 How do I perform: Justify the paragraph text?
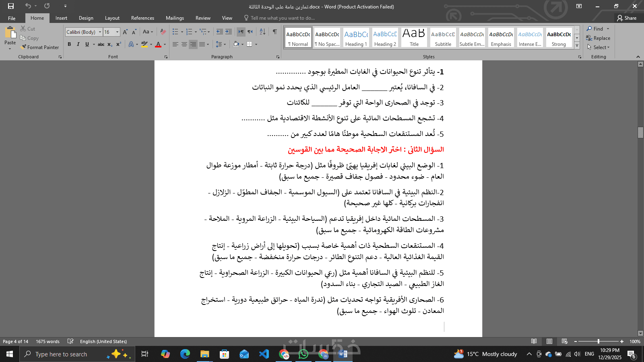pos(202,44)
